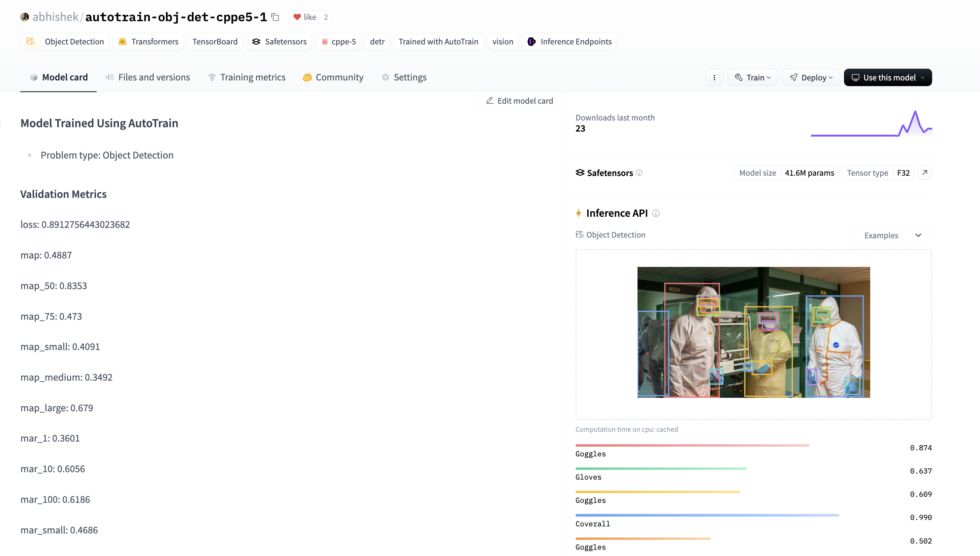
Task: Open the Examples dropdown selector
Action: 892,235
